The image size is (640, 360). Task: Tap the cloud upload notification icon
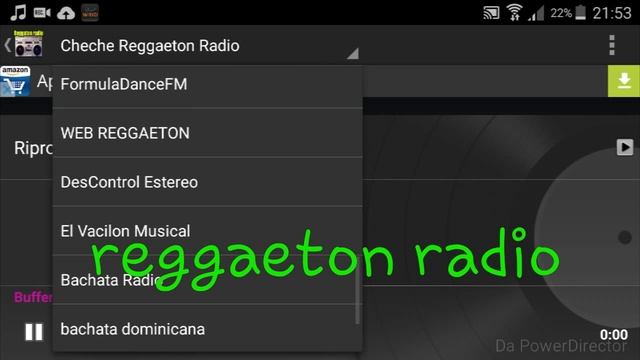pyautogui.click(x=66, y=13)
